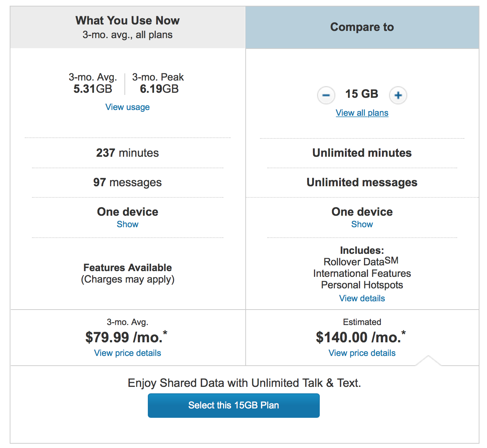
Task: Click the 3-mo. Peak 6.19GB figure
Action: click(158, 83)
